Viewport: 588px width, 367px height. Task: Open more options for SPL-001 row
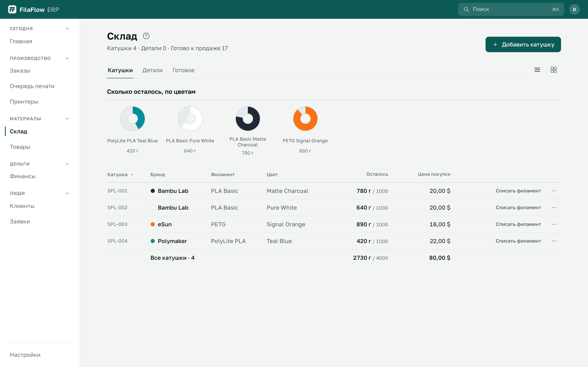tap(554, 191)
